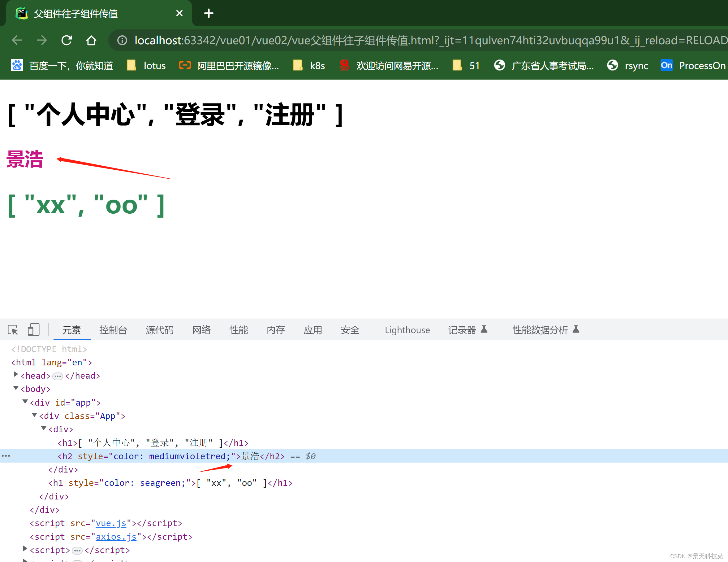Image resolution: width=728 pixels, height=562 pixels.
Task: Switch to the 应用 DevTools tab
Action: (313, 330)
